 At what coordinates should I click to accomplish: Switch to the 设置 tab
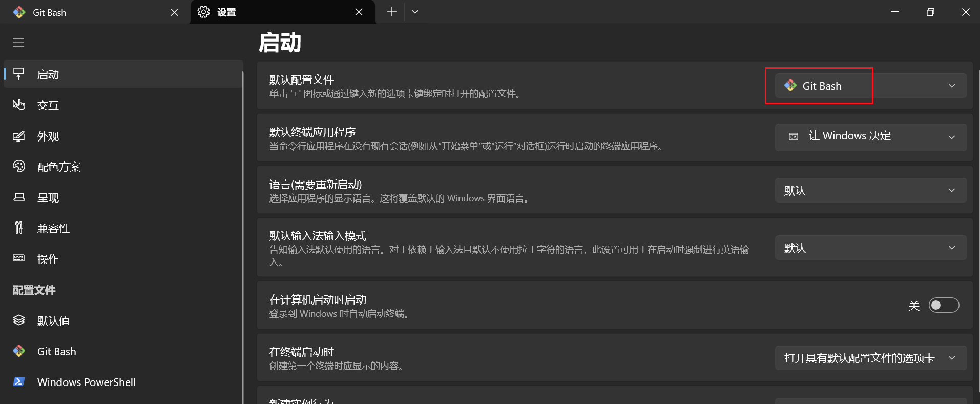pos(283,12)
